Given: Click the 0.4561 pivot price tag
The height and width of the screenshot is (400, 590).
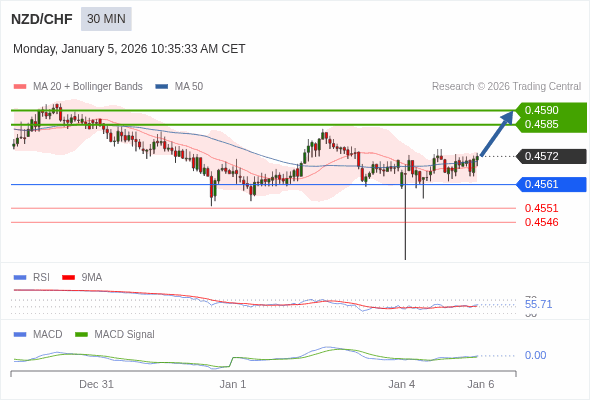Looking at the screenshot, I should [x=552, y=184].
